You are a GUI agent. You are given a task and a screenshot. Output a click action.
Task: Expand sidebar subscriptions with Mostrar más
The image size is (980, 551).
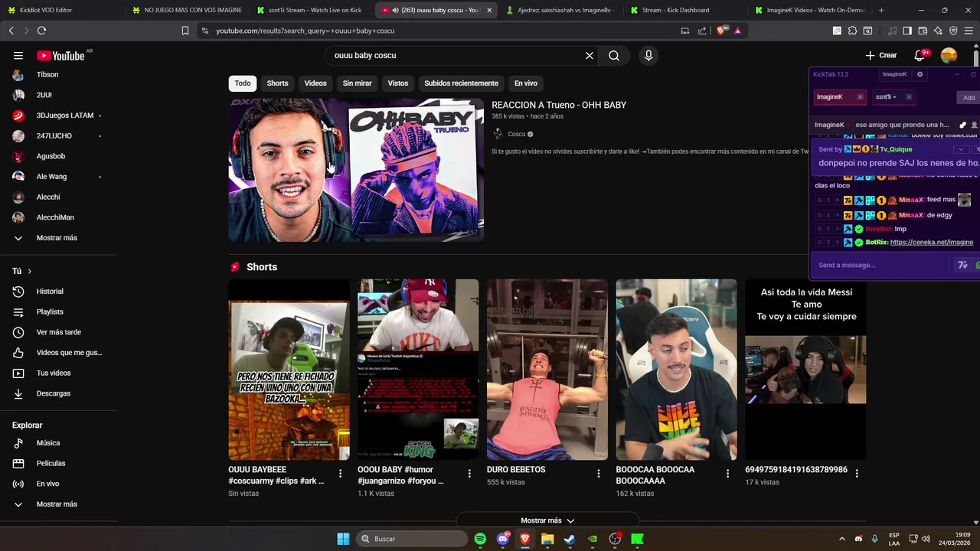(x=57, y=238)
